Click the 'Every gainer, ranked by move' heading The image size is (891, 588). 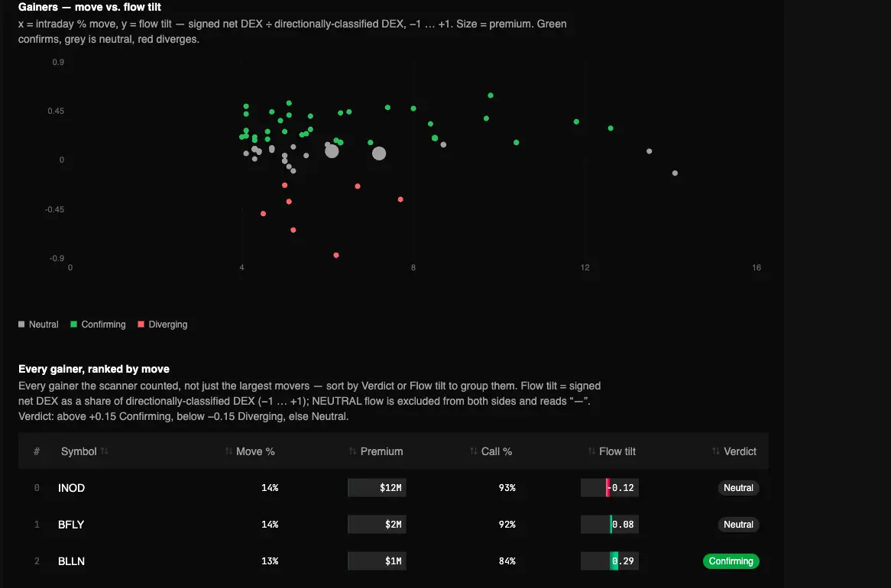pyautogui.click(x=94, y=370)
